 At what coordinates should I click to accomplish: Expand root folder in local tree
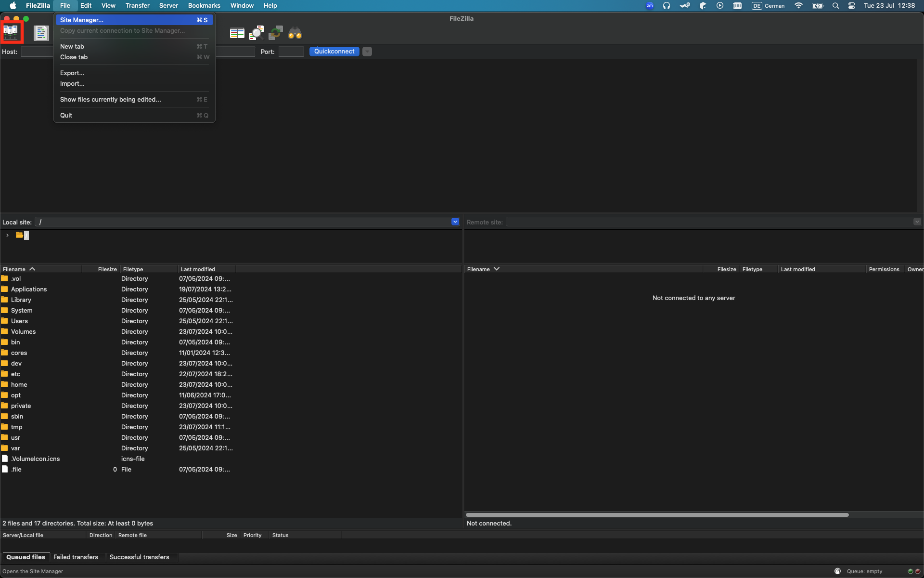pyautogui.click(x=7, y=235)
